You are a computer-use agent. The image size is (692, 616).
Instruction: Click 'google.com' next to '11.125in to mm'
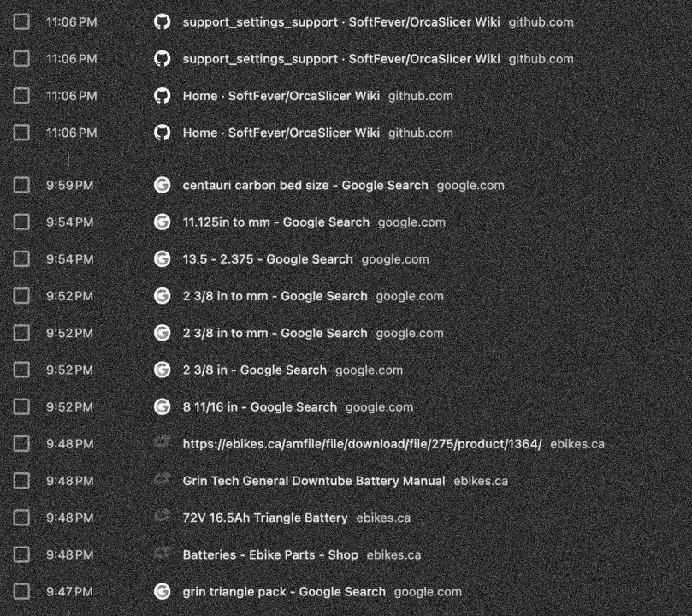pos(411,222)
